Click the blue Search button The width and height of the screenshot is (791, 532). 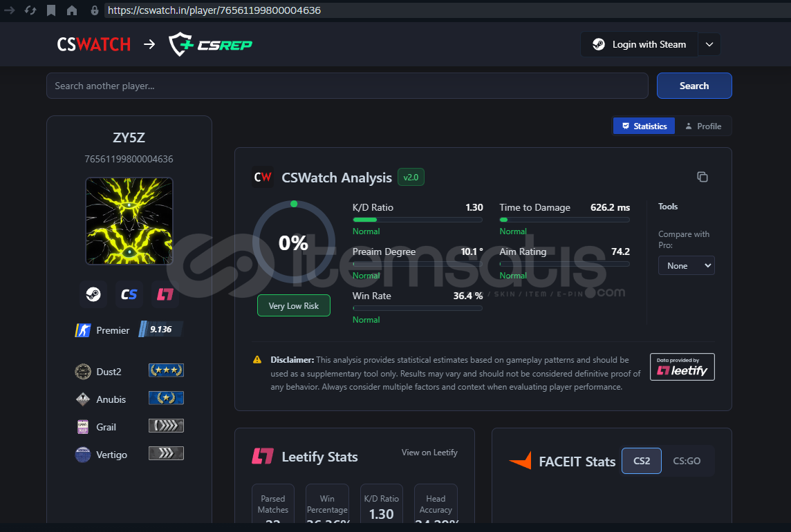[x=694, y=86]
